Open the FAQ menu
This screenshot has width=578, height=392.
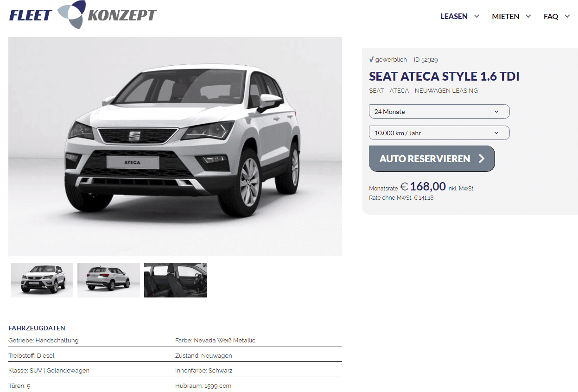[x=551, y=16]
